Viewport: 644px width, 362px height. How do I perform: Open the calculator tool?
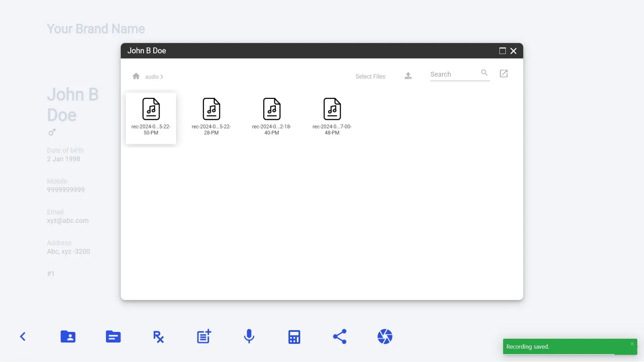click(x=294, y=337)
